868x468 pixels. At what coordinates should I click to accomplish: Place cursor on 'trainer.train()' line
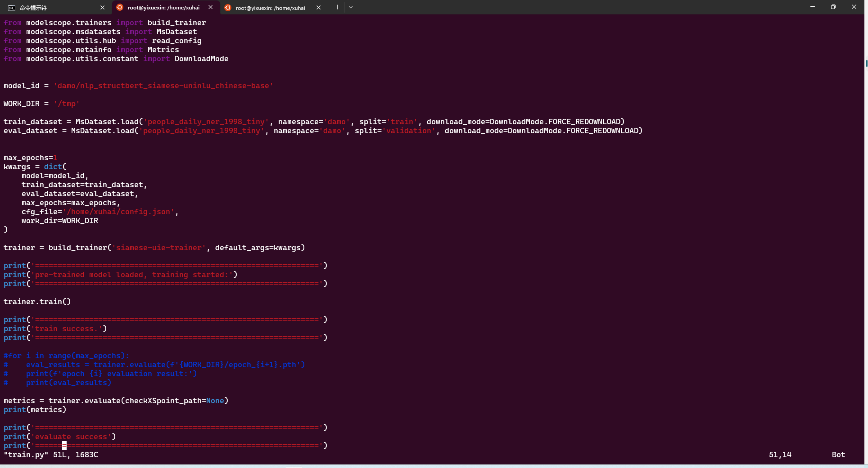37,301
